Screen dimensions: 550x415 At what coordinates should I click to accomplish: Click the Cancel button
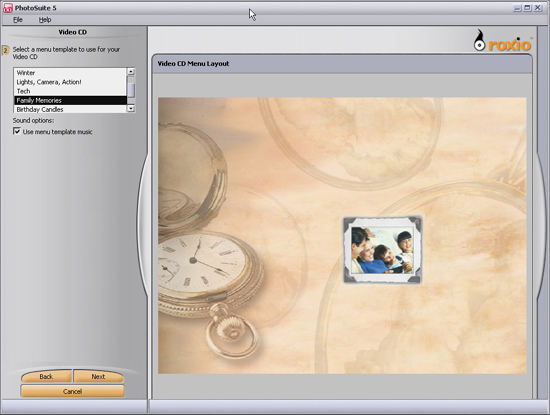(x=72, y=391)
